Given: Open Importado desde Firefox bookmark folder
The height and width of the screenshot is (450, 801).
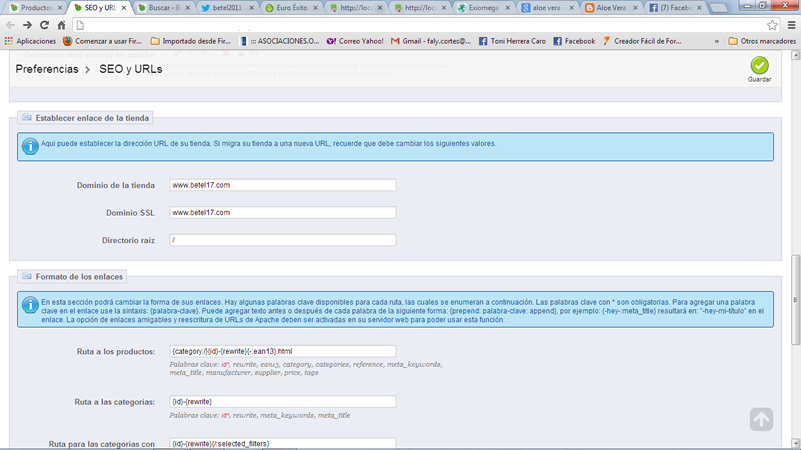Looking at the screenshot, I should click(x=191, y=41).
